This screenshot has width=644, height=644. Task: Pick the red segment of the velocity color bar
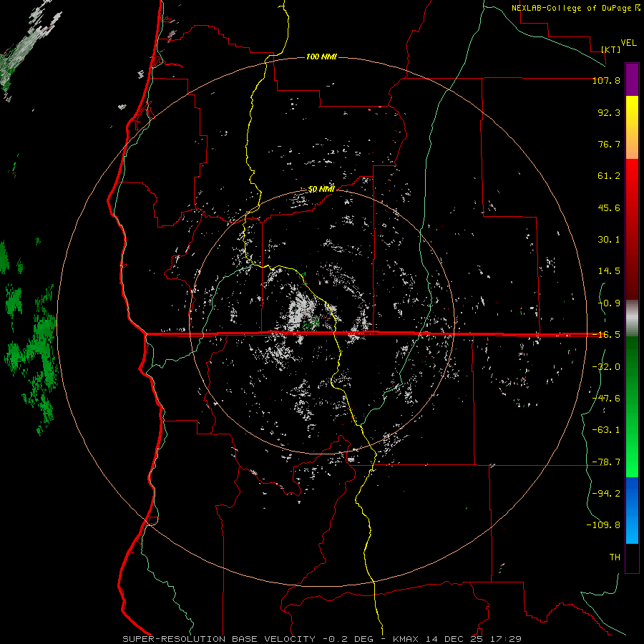pos(632,229)
